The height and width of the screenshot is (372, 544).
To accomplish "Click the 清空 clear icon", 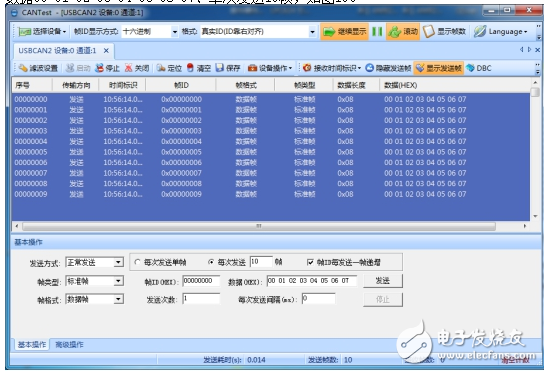I will coord(198,68).
